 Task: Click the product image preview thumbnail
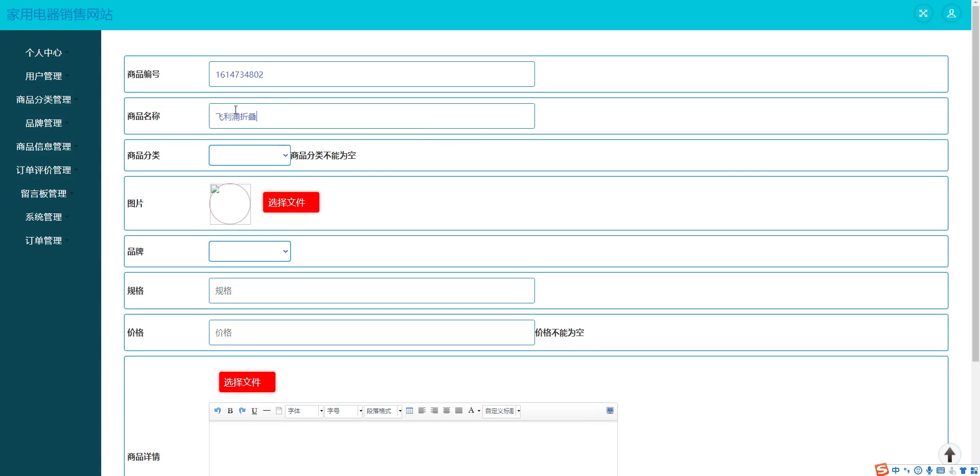click(230, 204)
